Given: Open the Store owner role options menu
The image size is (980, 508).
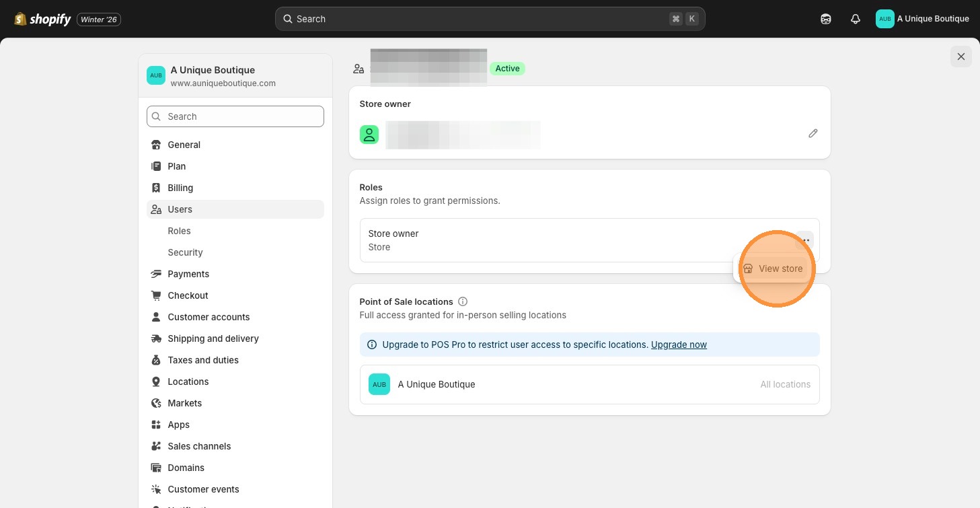Looking at the screenshot, I should point(805,240).
